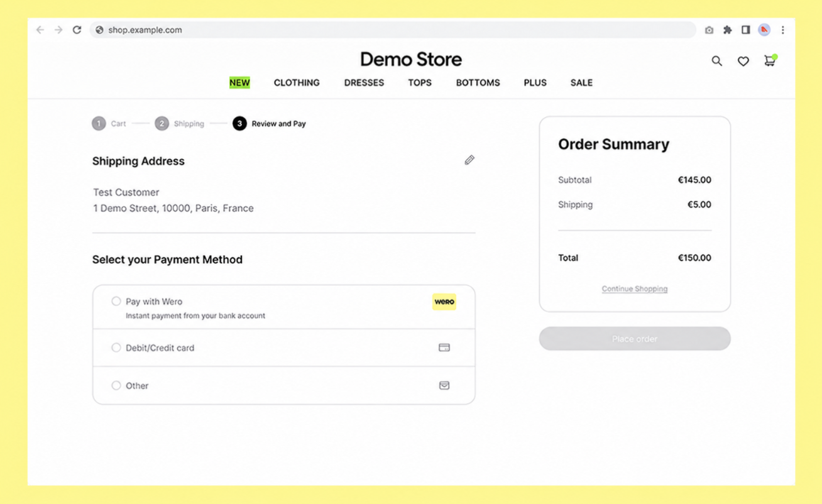Go back to the Cart step
Viewport: 822px width, 504px height.
coord(109,124)
